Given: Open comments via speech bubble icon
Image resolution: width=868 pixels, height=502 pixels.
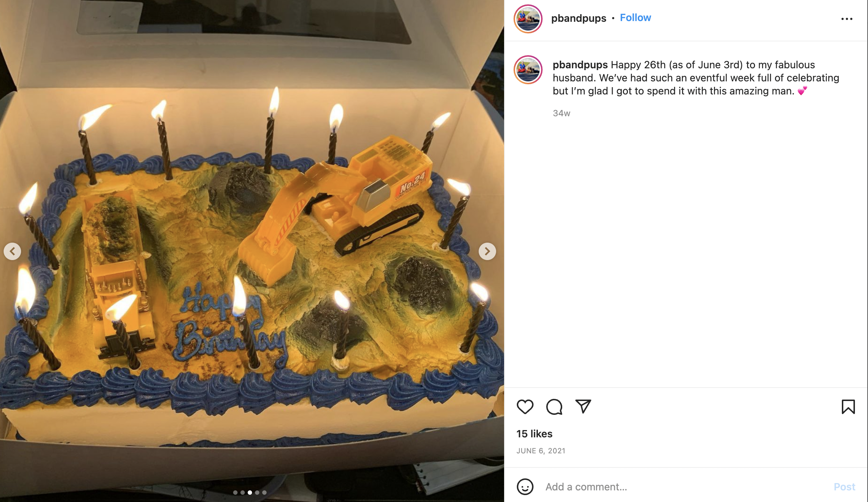Looking at the screenshot, I should [x=554, y=406].
